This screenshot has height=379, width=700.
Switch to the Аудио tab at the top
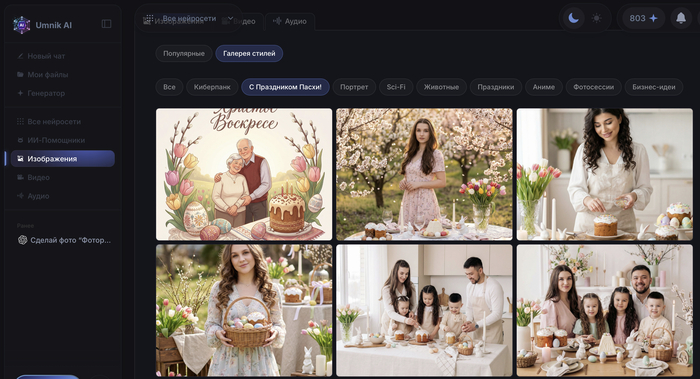click(290, 21)
